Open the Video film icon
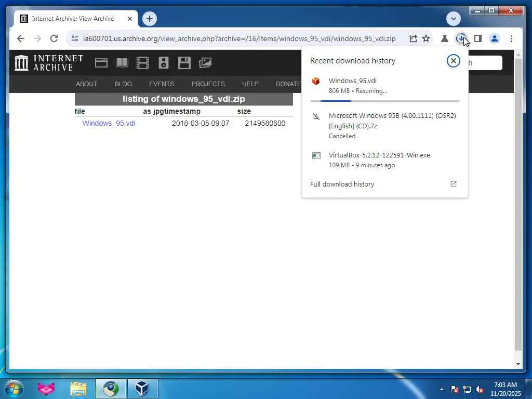 tap(142, 63)
